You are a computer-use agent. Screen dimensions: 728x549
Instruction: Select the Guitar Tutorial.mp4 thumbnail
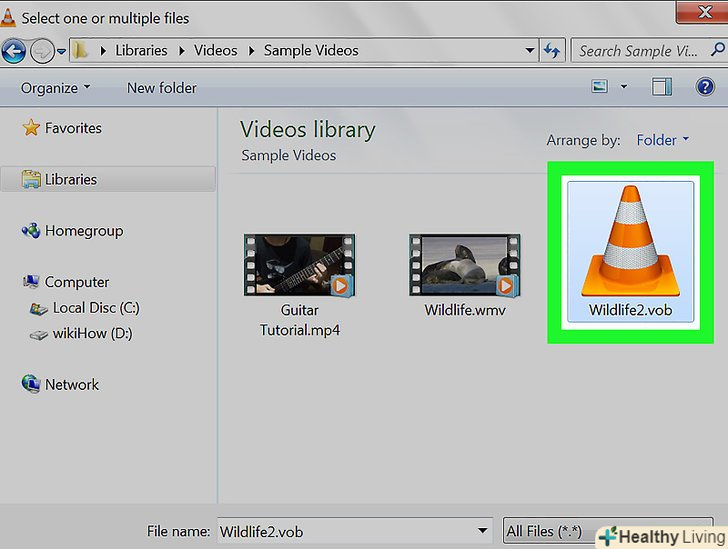tap(299, 267)
